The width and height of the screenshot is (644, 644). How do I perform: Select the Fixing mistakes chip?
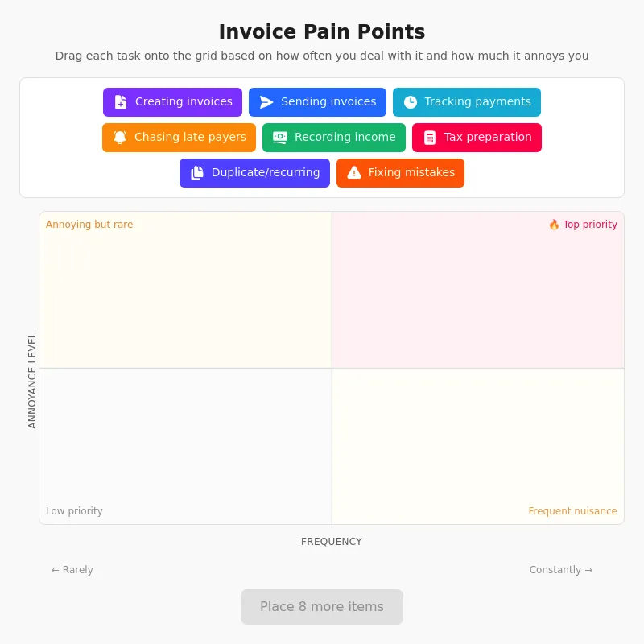tap(400, 172)
